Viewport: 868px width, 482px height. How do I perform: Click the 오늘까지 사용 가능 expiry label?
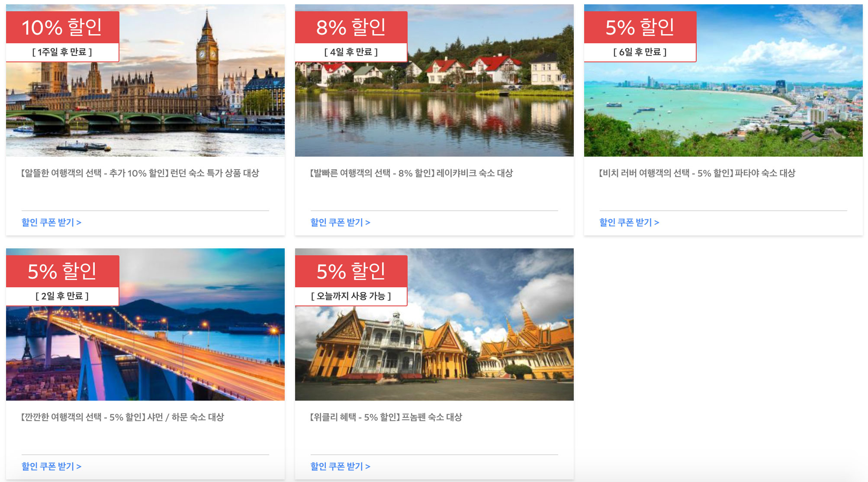(x=351, y=296)
